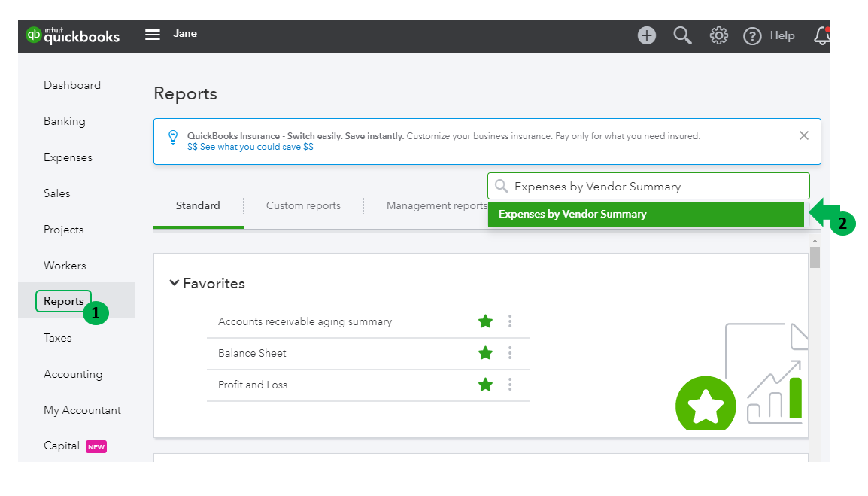
Task: Open the notifications bell
Action: (x=821, y=35)
